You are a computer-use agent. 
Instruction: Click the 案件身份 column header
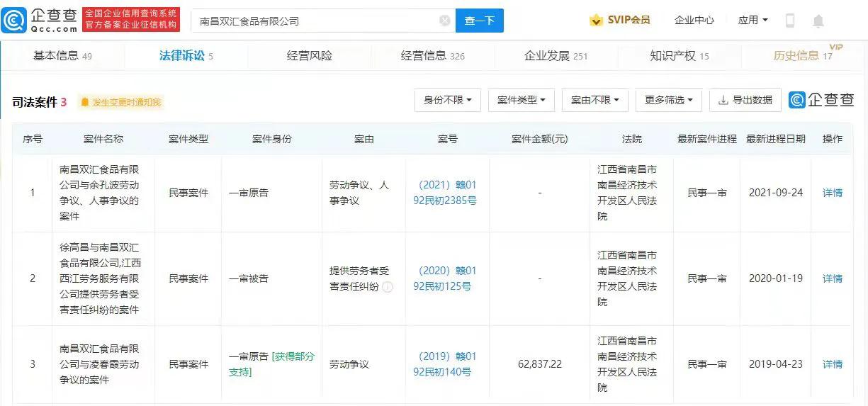(x=272, y=139)
